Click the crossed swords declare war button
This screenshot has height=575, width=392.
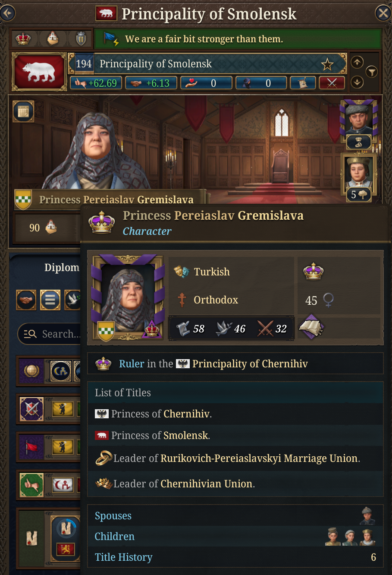tap(332, 83)
